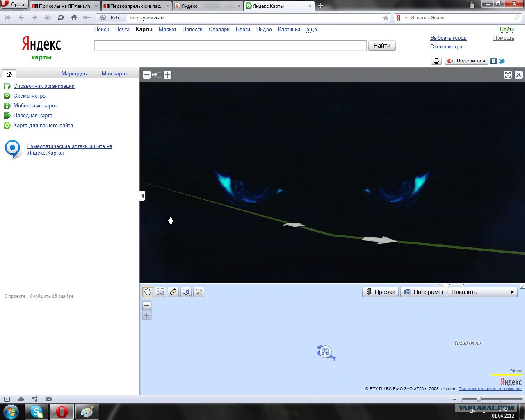
Task: Open the Новости top menu link
Action: click(192, 30)
